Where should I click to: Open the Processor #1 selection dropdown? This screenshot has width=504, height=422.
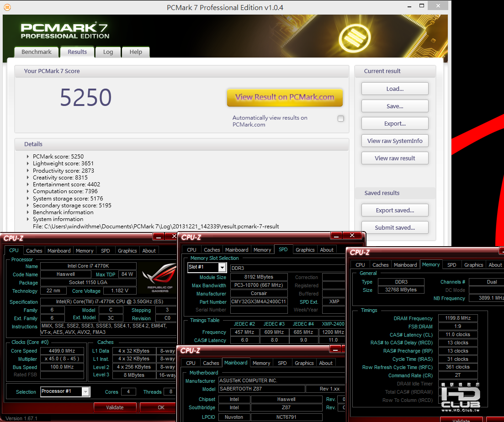click(85, 391)
